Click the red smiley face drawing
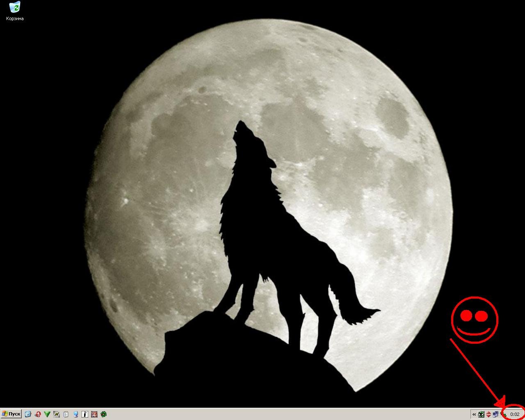This screenshot has height=420, width=525. pyautogui.click(x=475, y=319)
